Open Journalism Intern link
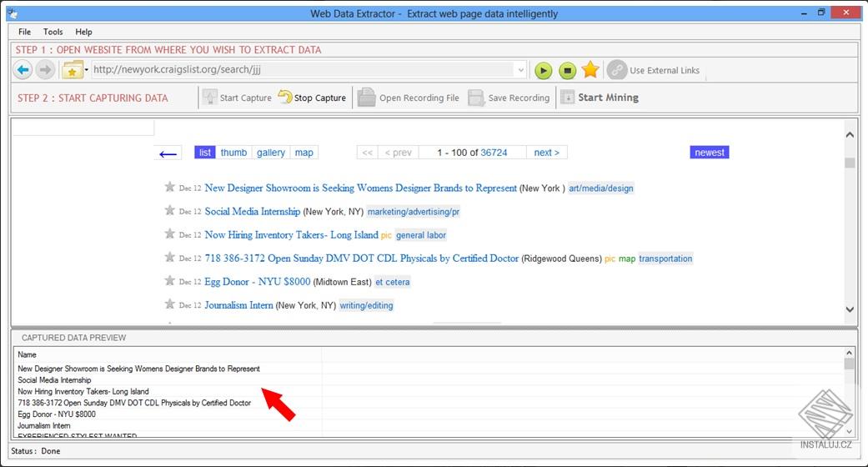The height and width of the screenshot is (467, 868). 238,304
